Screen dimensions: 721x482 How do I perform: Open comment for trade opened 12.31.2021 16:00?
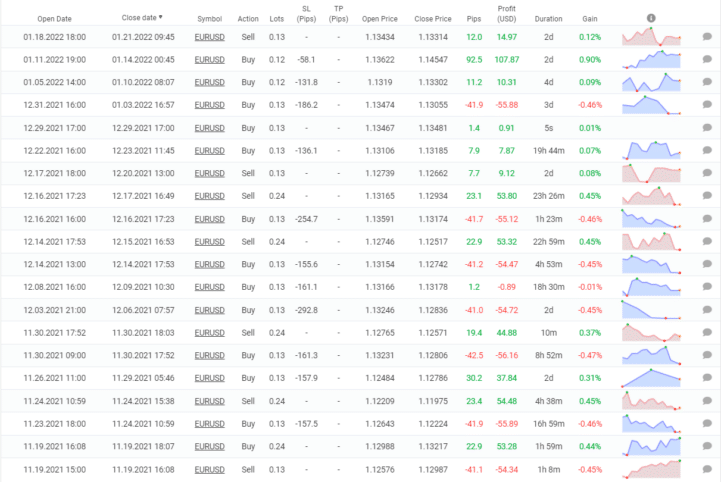707,104
